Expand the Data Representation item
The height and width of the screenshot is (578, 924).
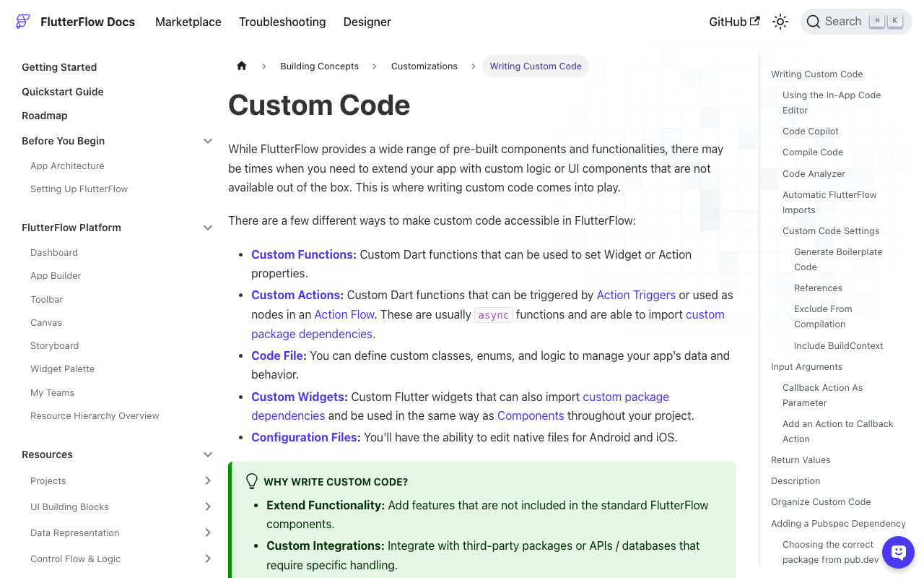[x=208, y=532]
